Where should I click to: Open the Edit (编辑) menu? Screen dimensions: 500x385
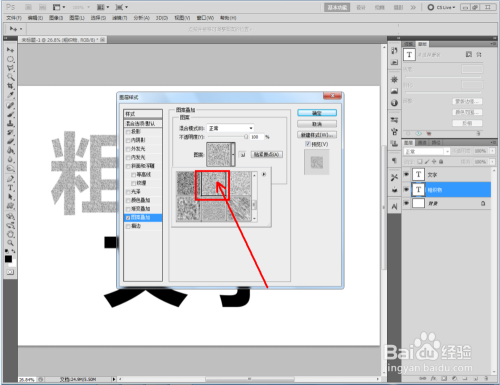35,18
